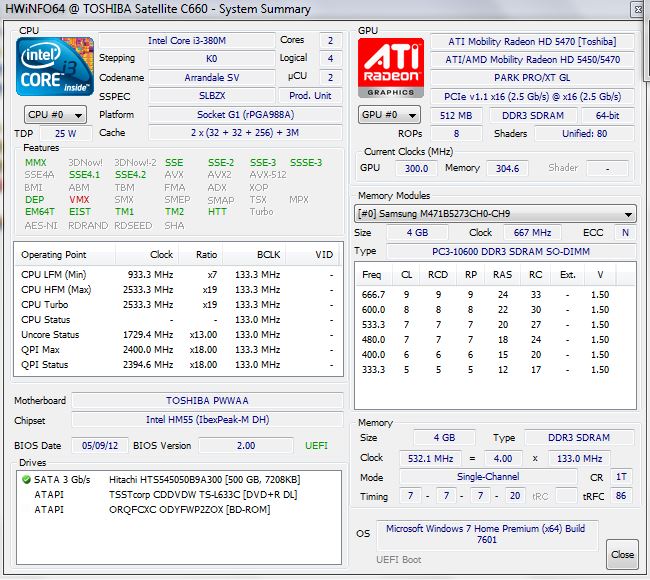Select the 400.0 memory timing row
This screenshot has width=650, height=580.
coord(495,354)
